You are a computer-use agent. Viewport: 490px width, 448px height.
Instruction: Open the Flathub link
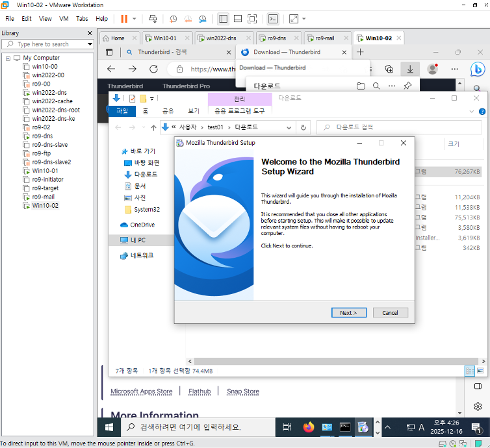point(200,391)
